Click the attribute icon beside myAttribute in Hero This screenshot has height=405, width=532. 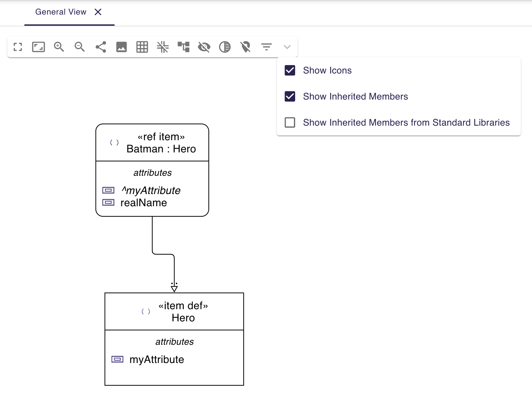point(117,359)
